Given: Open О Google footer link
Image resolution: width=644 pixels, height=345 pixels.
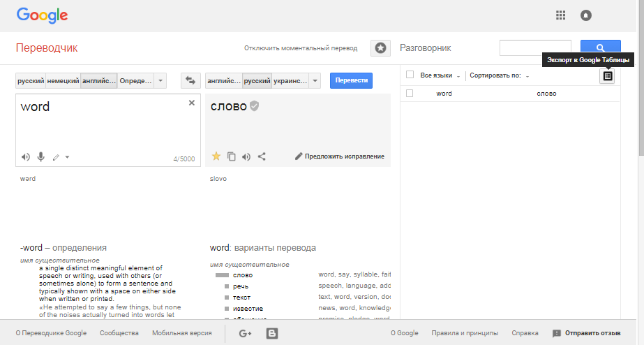Looking at the screenshot, I should pyautogui.click(x=404, y=333).
